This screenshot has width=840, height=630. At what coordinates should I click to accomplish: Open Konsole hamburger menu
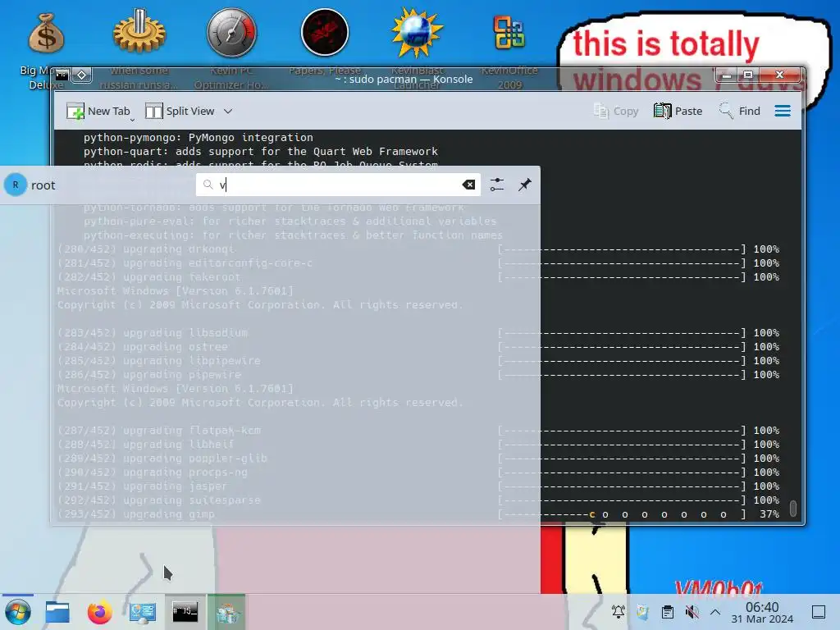[x=783, y=111]
